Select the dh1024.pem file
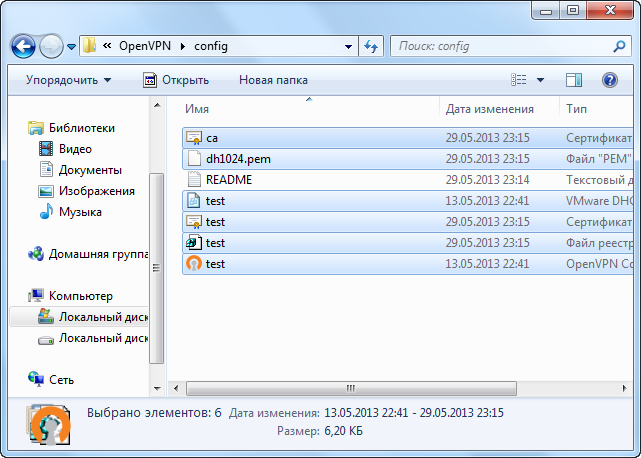Image resolution: width=641 pixels, height=458 pixels. [408, 159]
